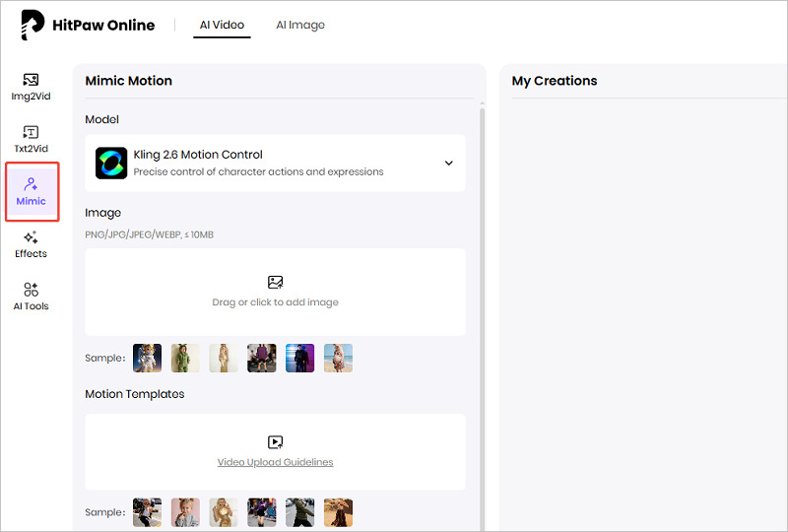Choose the green outfit child sample image
This screenshot has width=788, height=532.
pyautogui.click(x=185, y=358)
